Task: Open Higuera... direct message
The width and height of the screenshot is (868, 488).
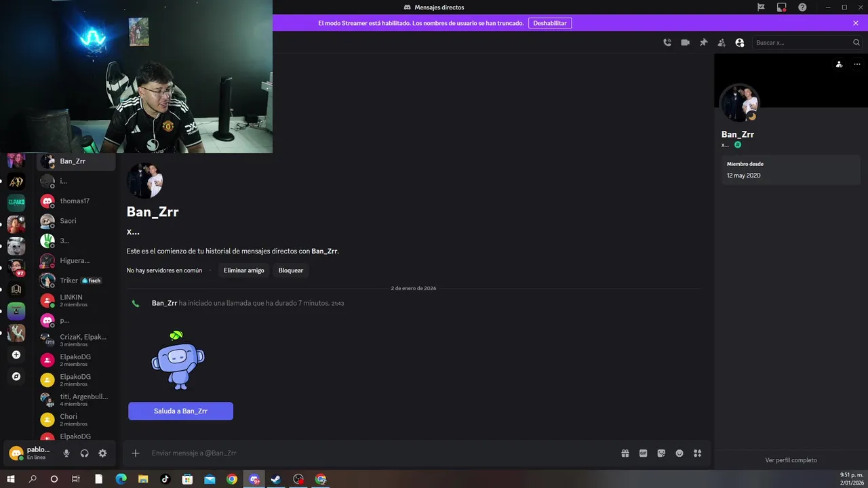Action: 77,261
